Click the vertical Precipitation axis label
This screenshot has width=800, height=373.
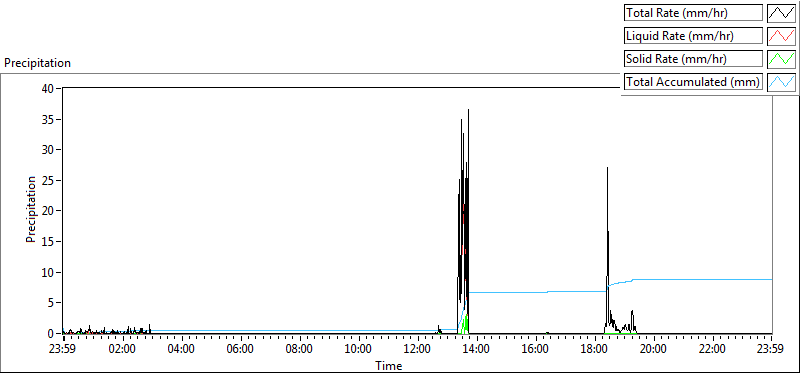pos(31,210)
